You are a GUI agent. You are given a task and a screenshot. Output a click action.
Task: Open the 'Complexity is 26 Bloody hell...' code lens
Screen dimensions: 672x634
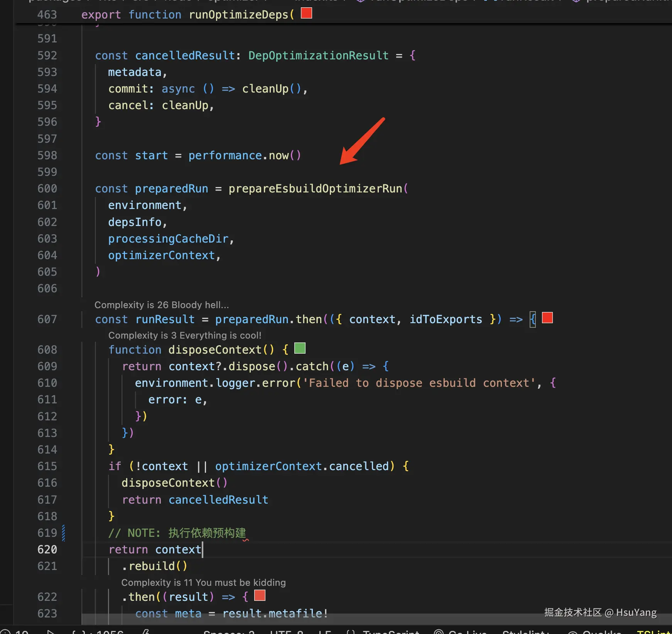(162, 305)
